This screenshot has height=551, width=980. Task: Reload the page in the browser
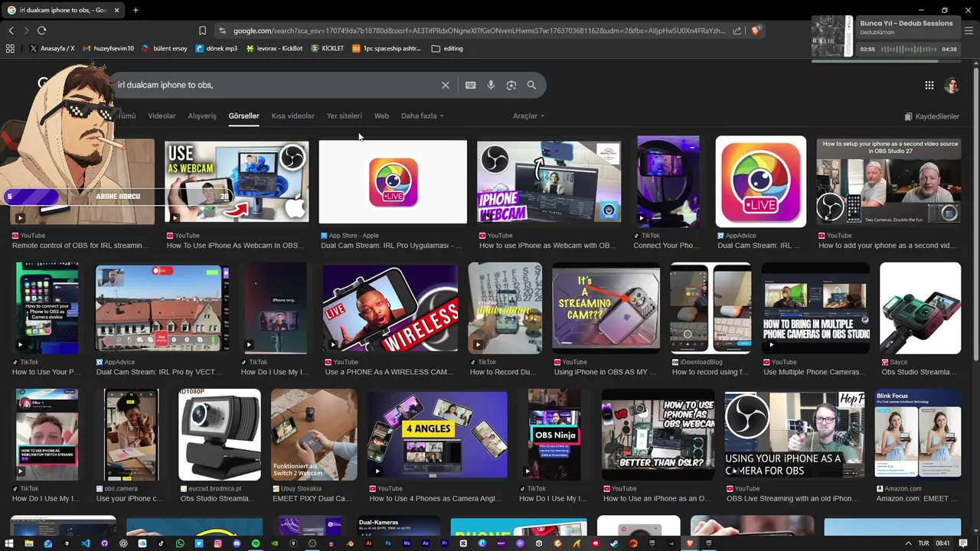pos(41,31)
